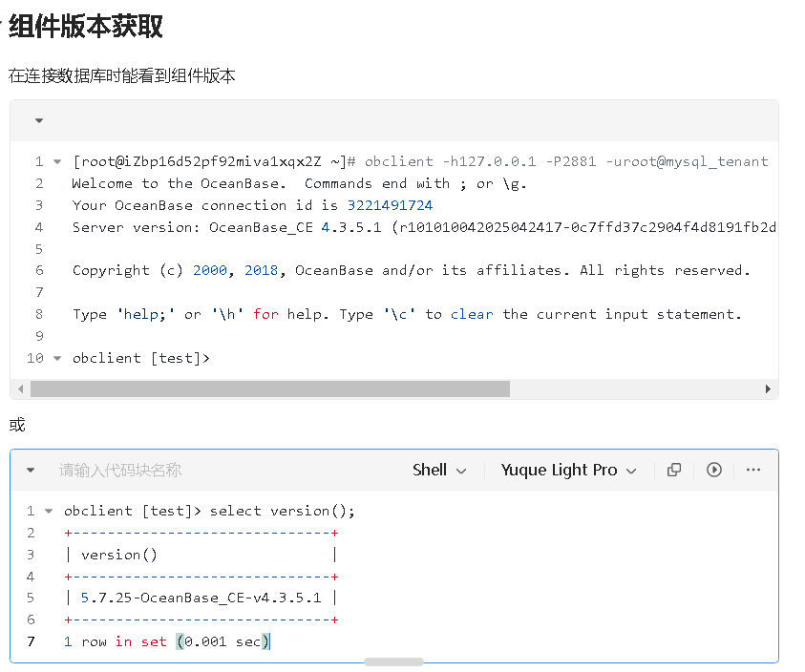Click the scrollbar right arrow in first block
The image size is (805, 672).
pos(768,389)
